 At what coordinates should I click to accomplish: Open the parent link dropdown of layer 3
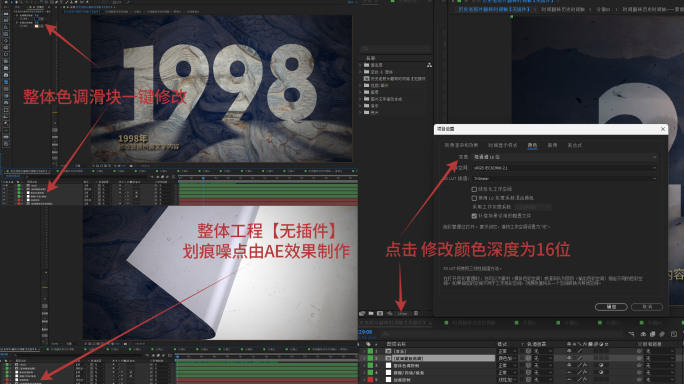pos(660,366)
